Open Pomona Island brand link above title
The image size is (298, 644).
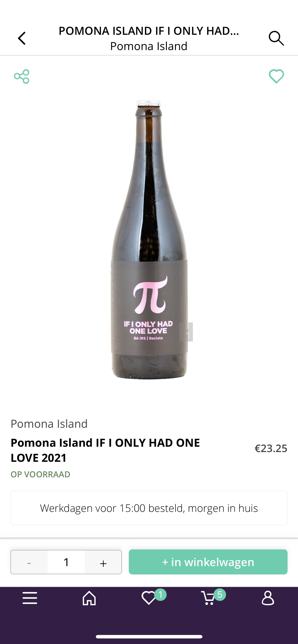tap(49, 424)
